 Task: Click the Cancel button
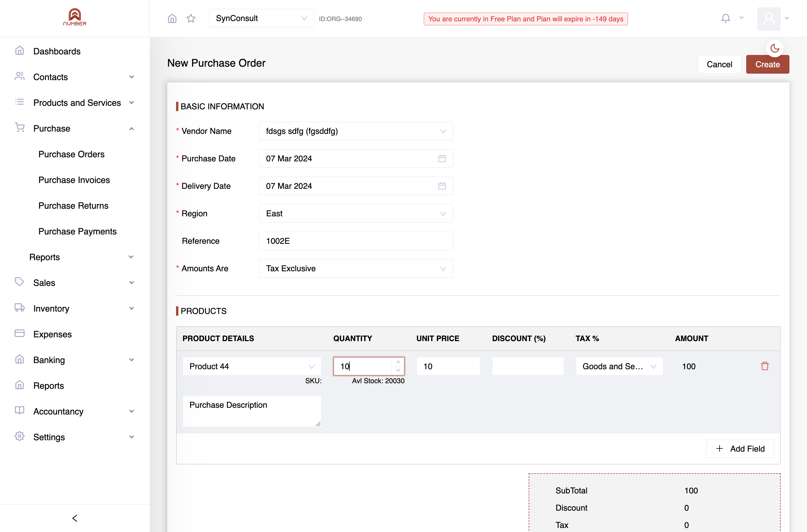(x=720, y=65)
